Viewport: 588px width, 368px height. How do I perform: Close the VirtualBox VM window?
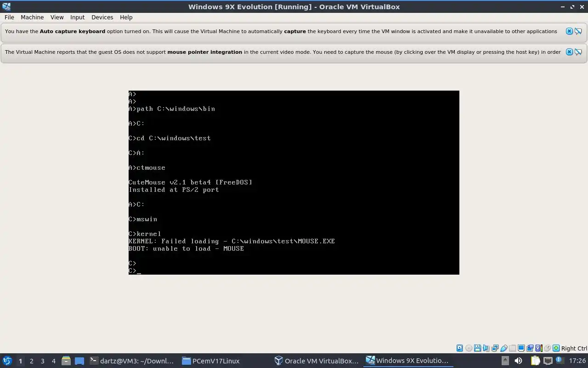[582, 7]
